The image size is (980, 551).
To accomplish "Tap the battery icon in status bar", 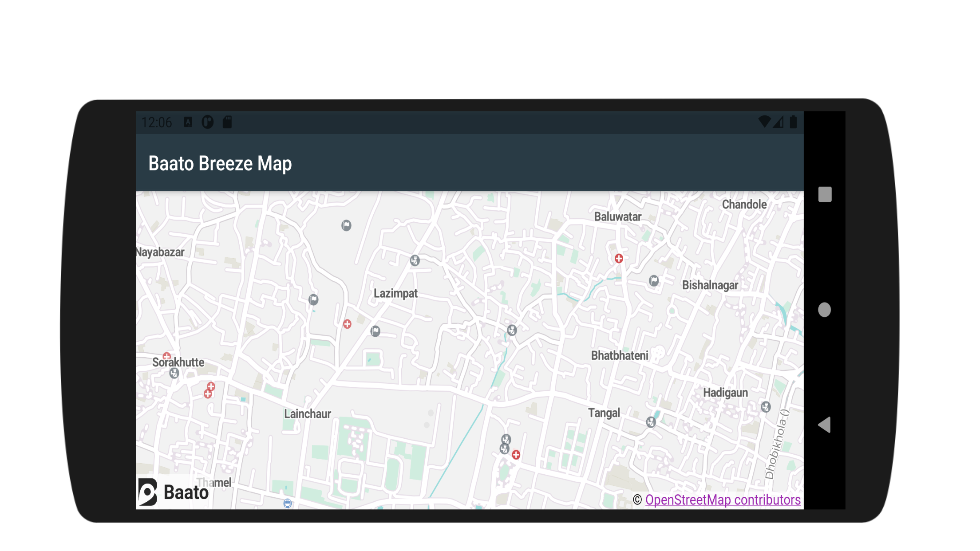I will point(793,122).
